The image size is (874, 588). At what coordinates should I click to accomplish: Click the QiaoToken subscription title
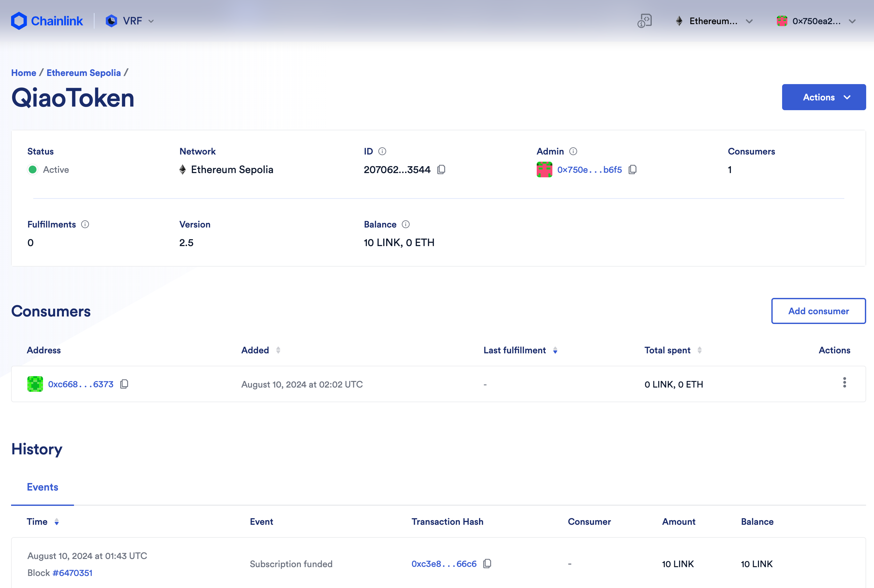click(x=73, y=98)
